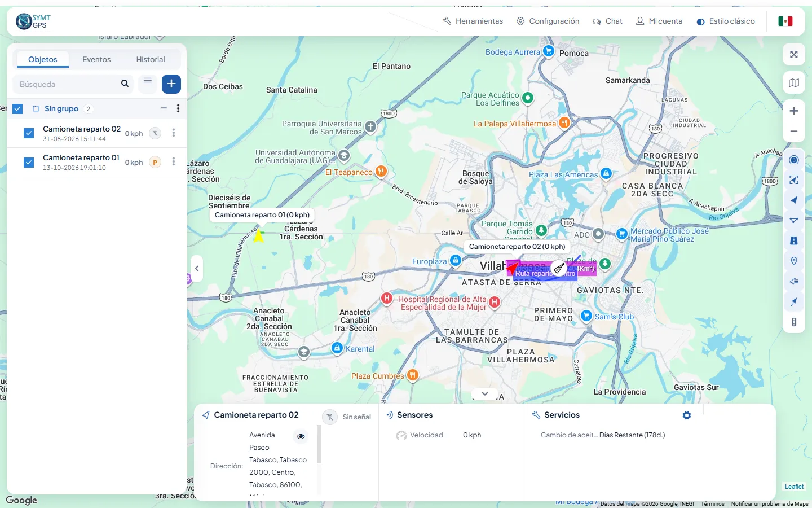Screen dimensions: 812x508
Task: Toggle the traffic light tool
Action: [794, 322]
